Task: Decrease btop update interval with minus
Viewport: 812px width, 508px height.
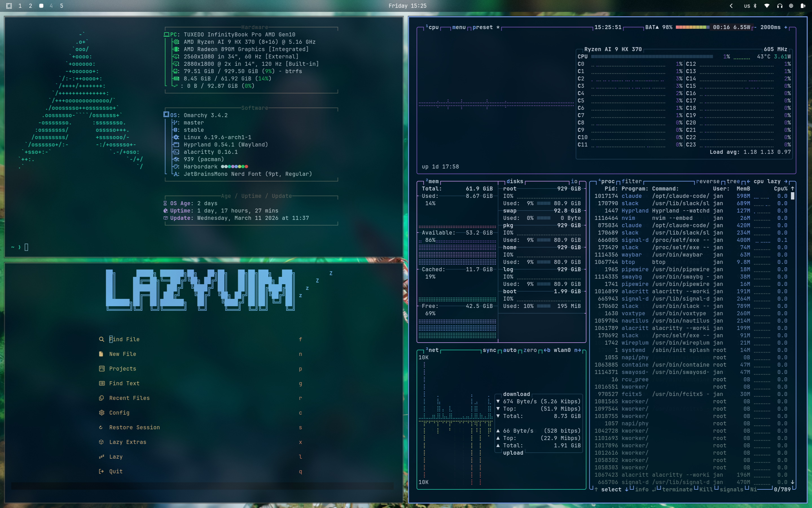Action: [755, 27]
